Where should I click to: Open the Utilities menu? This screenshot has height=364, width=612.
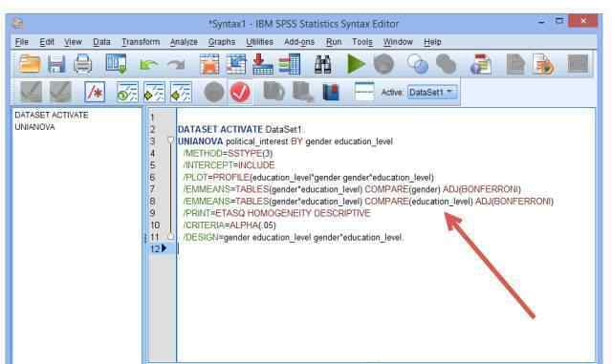click(259, 42)
